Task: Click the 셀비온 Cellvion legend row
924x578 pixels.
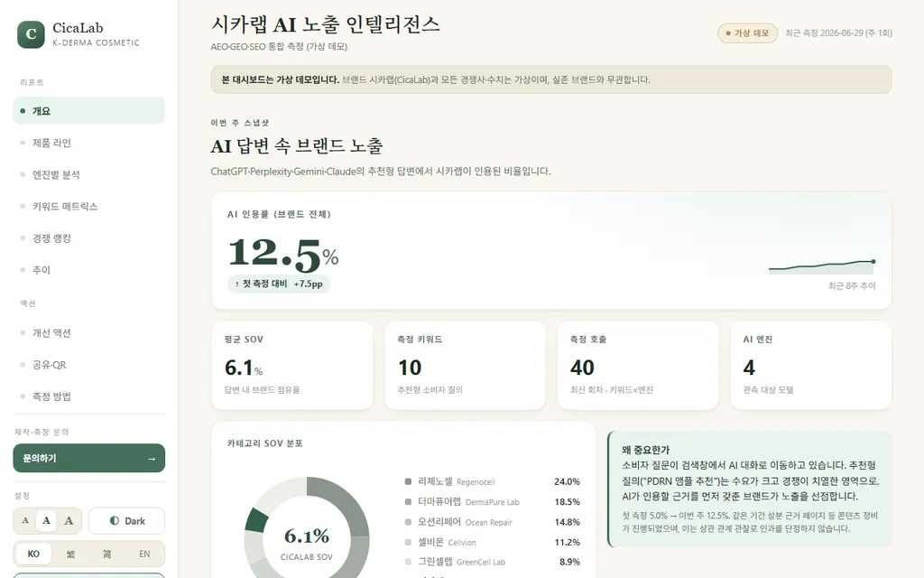Action: pos(493,542)
